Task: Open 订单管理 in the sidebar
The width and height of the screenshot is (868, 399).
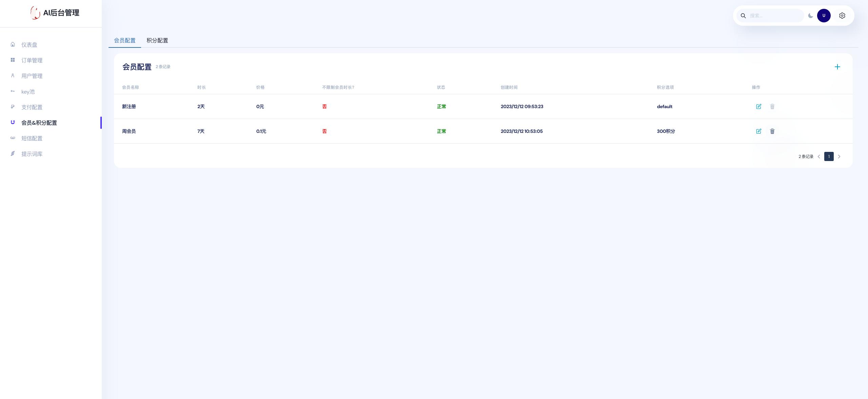Action: (x=32, y=60)
